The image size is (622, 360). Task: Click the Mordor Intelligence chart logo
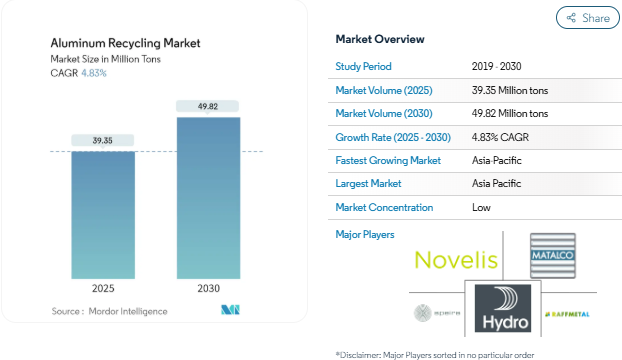click(230, 310)
